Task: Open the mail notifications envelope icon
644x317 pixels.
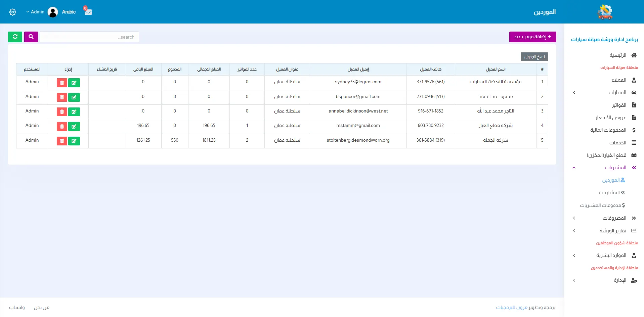Action: point(88,12)
